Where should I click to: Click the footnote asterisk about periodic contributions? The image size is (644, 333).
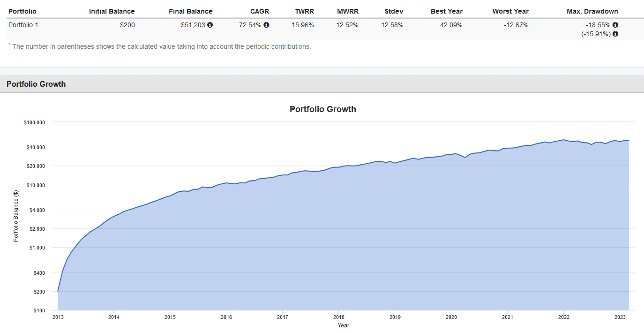[8, 45]
